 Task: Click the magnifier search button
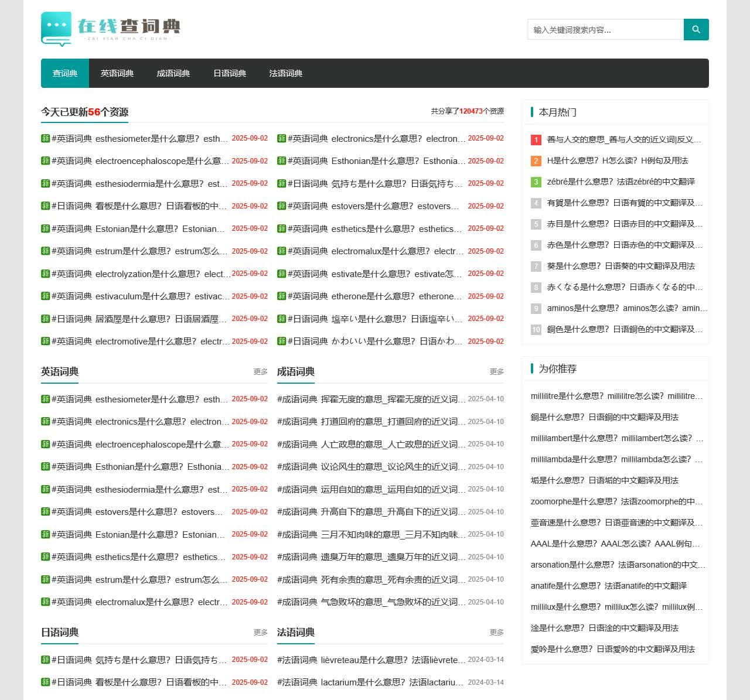pos(696,30)
